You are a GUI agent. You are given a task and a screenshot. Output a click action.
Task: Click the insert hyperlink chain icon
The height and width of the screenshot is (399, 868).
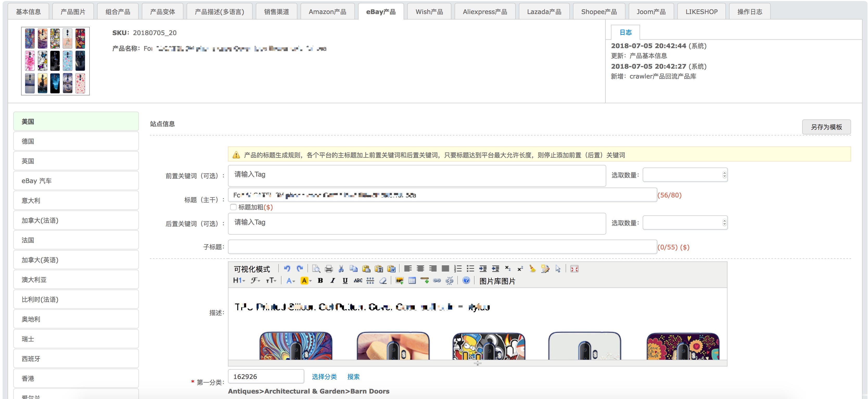pyautogui.click(x=437, y=280)
